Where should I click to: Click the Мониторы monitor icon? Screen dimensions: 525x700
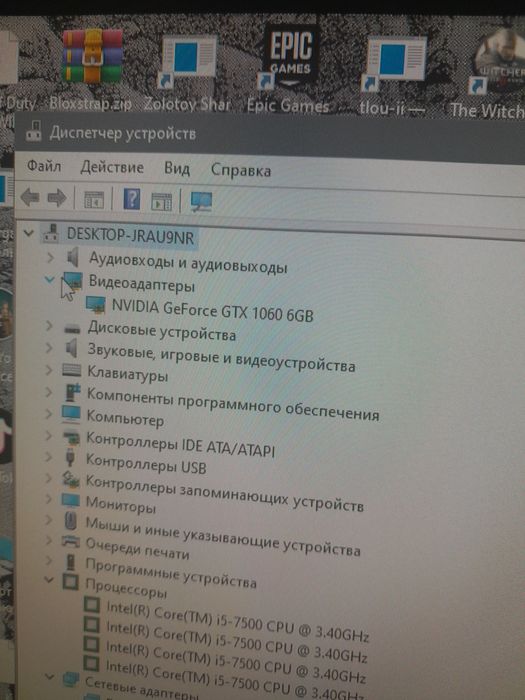pyautogui.click(x=71, y=500)
